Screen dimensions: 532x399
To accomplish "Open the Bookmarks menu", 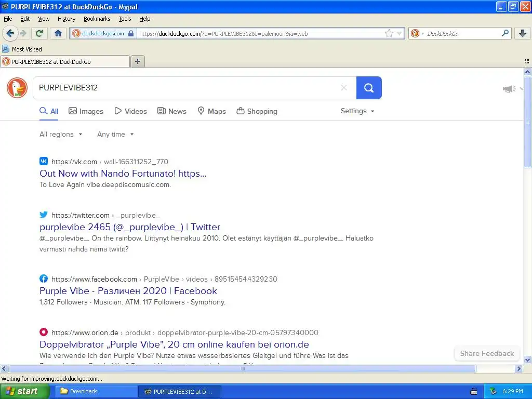I will point(97,19).
